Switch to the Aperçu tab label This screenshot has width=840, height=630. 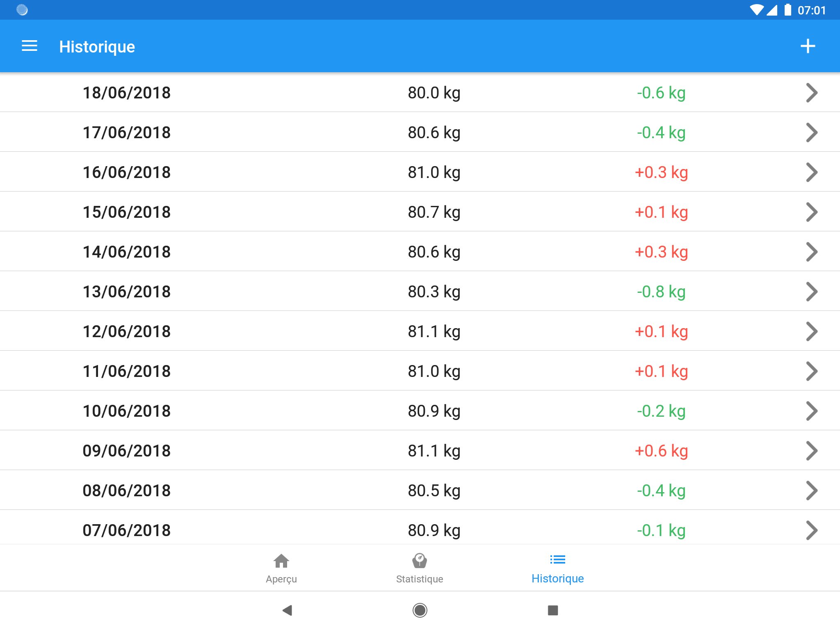tap(281, 579)
